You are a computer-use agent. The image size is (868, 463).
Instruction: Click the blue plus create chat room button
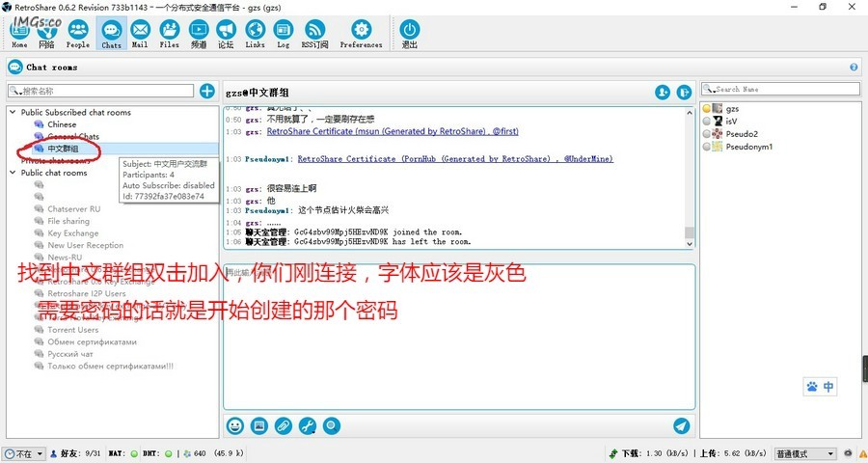click(207, 91)
